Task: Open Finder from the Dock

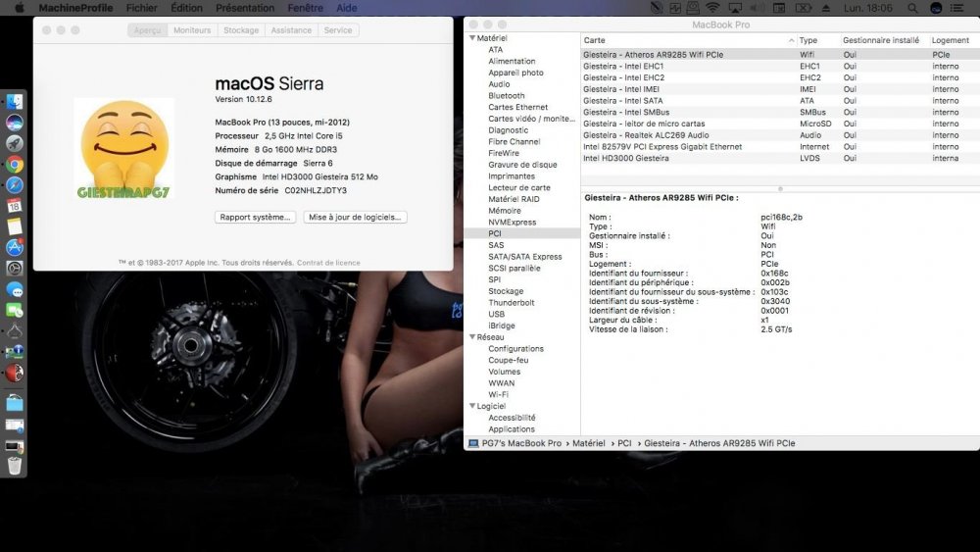Action: click(x=15, y=101)
